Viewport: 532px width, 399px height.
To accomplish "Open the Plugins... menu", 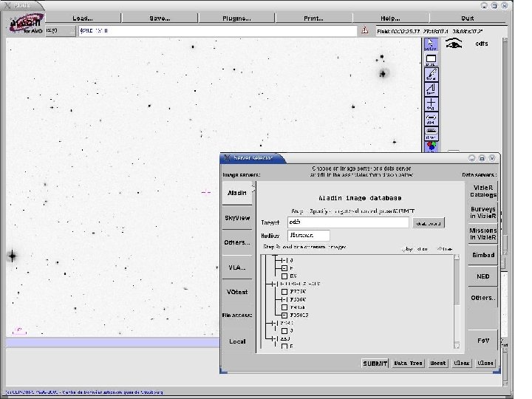I will [236, 18].
